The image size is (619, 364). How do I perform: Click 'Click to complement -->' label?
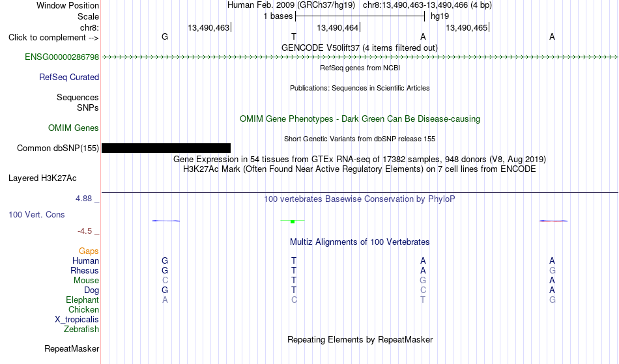[x=53, y=38]
